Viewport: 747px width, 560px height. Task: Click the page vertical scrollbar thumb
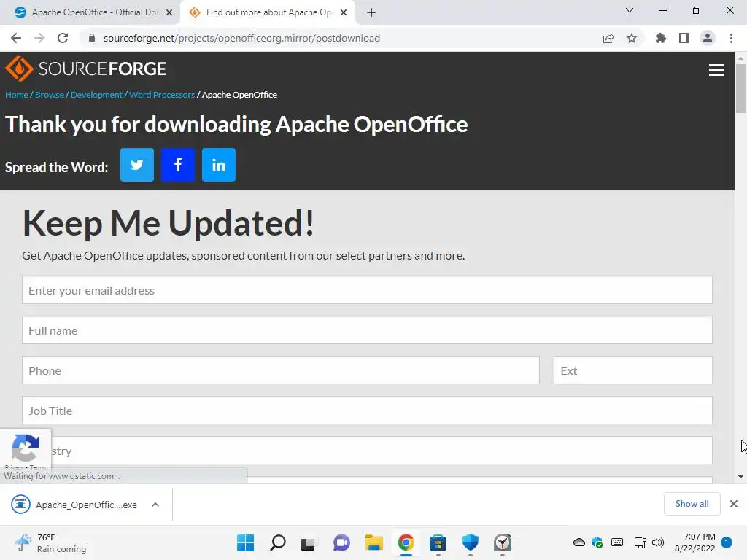tap(740, 88)
